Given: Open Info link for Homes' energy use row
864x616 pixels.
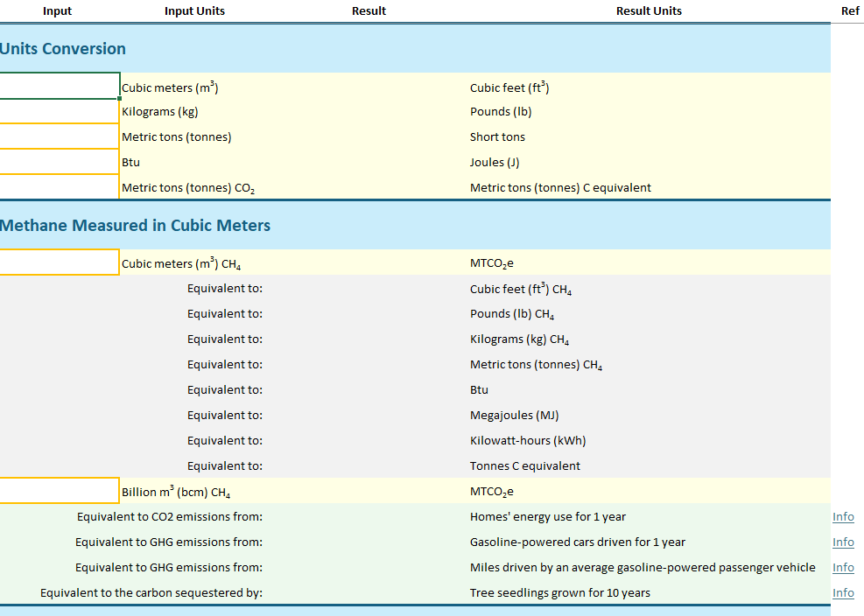Looking at the screenshot, I should tap(843, 516).
